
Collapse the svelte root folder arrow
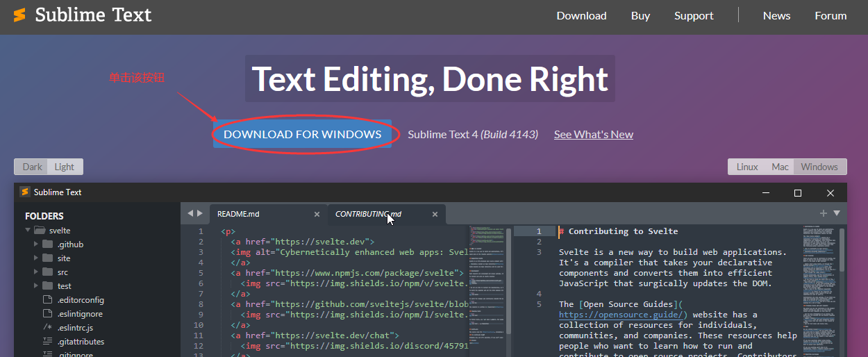pos(28,230)
